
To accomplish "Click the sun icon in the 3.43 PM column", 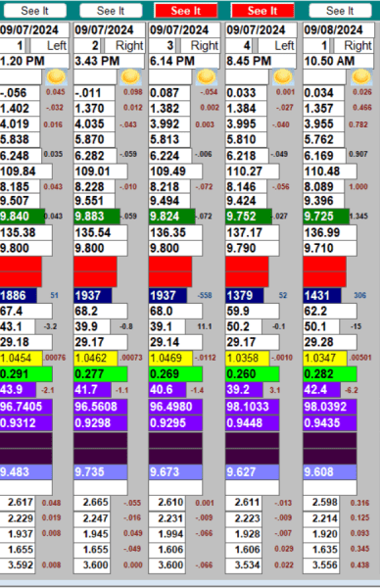I will coord(131,76).
